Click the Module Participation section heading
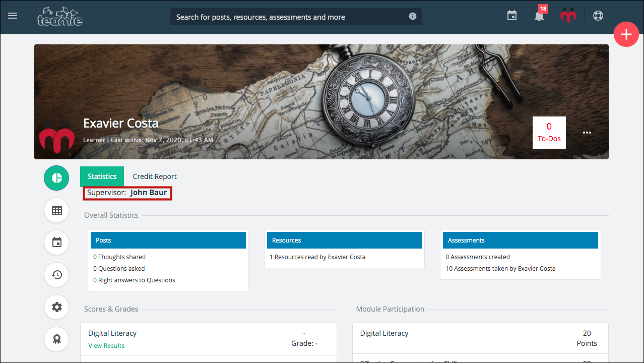Image resolution: width=644 pixels, height=363 pixels. pyautogui.click(x=390, y=309)
